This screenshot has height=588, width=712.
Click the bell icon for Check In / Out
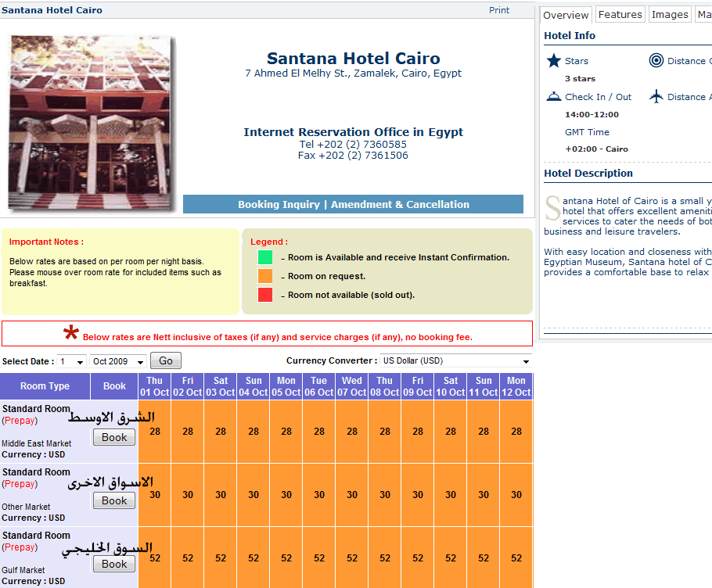point(554,97)
